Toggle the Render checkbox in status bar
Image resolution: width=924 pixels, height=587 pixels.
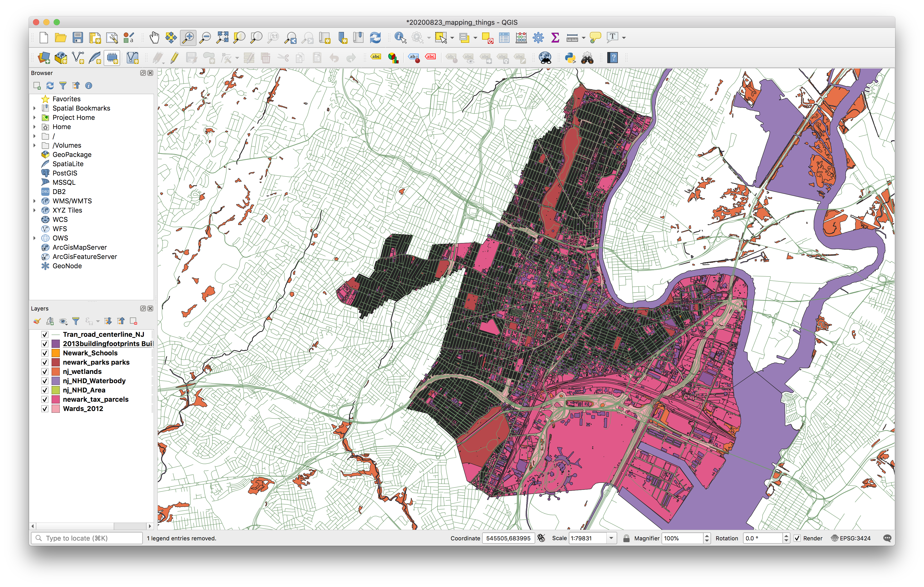pos(797,538)
